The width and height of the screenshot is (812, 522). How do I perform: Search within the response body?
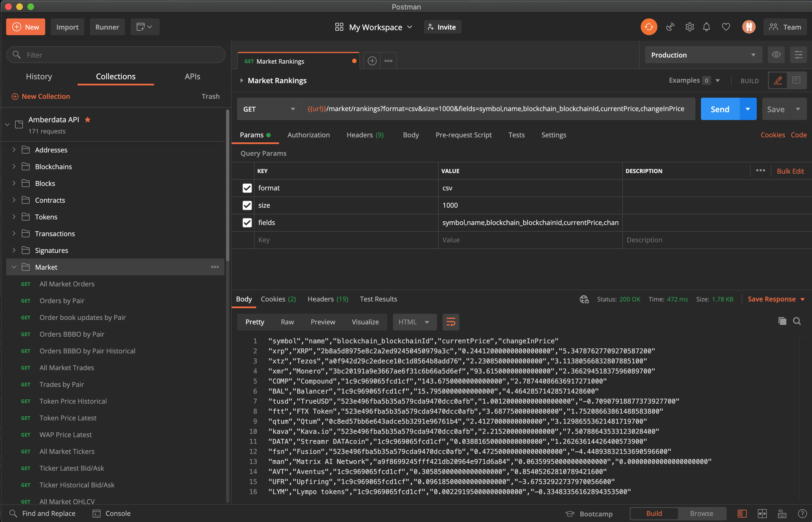coord(797,321)
